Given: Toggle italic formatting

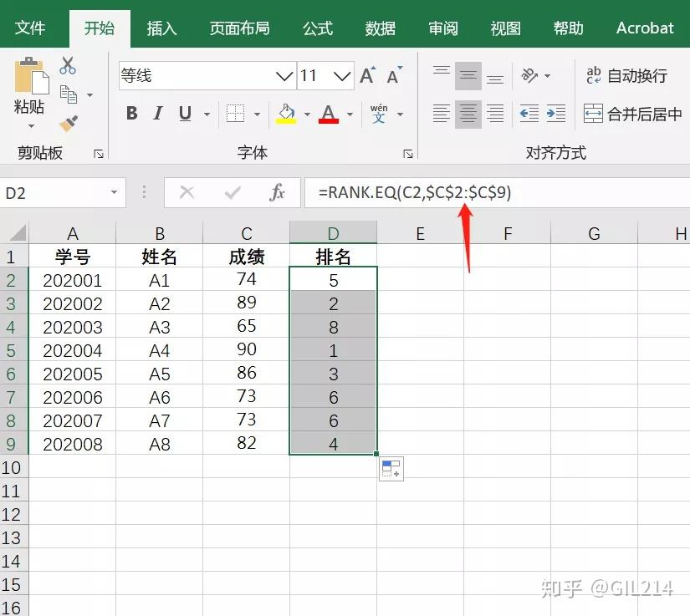Looking at the screenshot, I should tap(160, 113).
